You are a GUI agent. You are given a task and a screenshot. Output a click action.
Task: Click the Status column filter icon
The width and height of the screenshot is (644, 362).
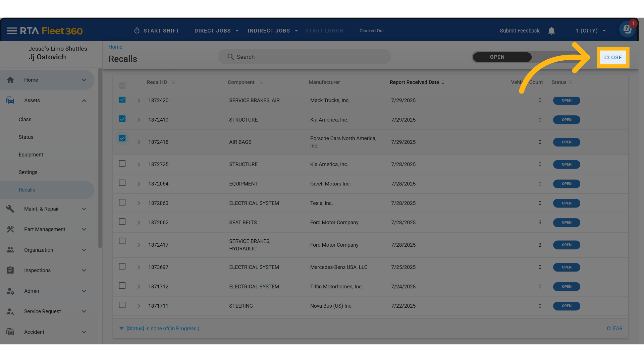[571, 82]
